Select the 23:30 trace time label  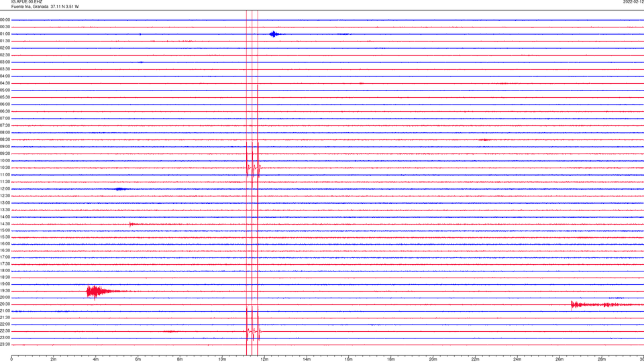(x=5, y=345)
